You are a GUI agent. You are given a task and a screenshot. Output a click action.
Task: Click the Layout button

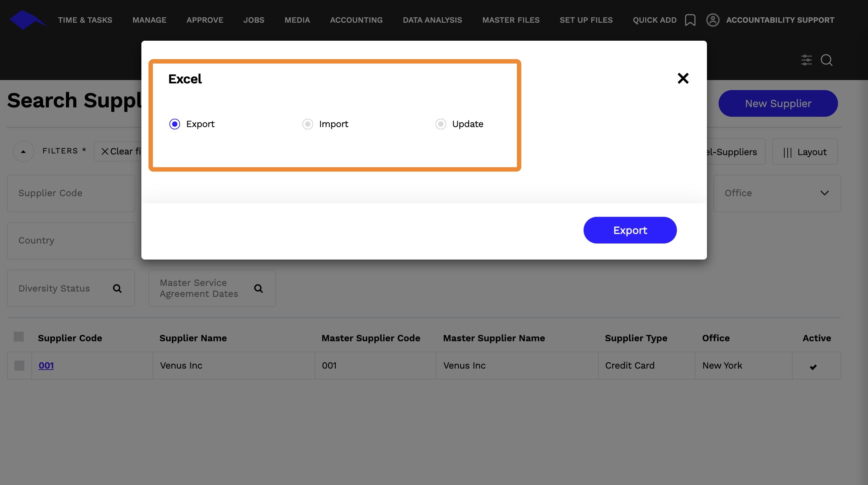(x=805, y=152)
